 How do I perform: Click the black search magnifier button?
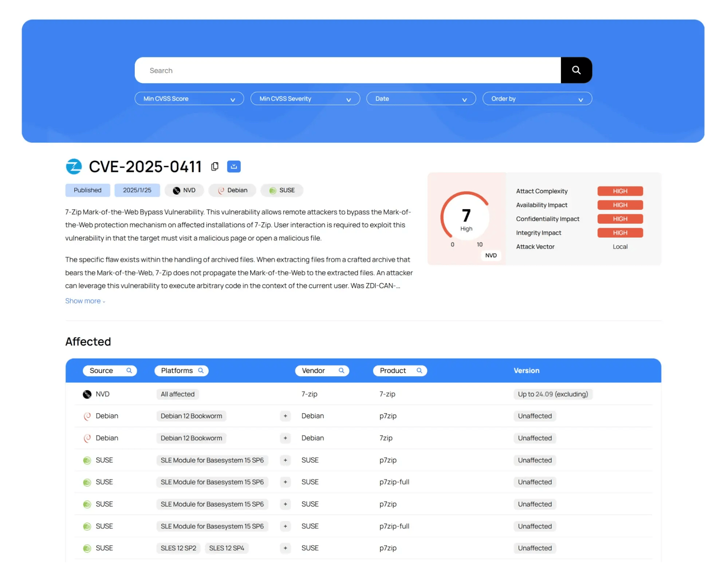click(x=576, y=70)
